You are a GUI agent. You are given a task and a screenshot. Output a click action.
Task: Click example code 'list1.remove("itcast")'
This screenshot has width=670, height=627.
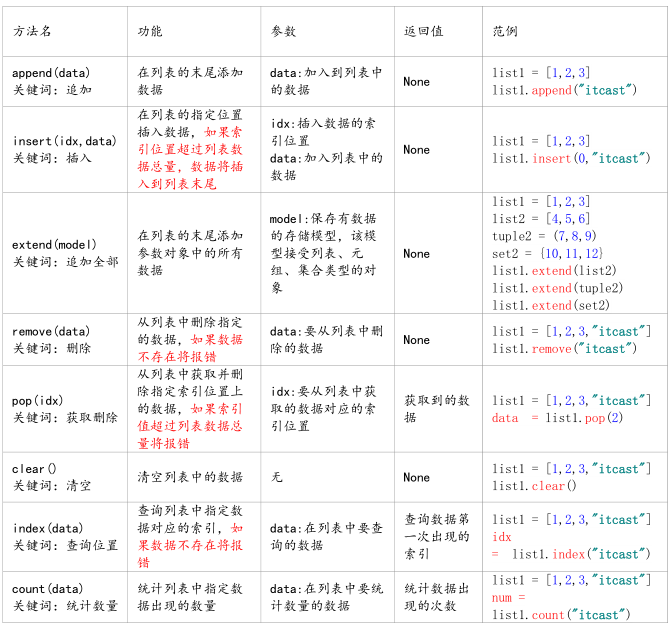coord(564,349)
